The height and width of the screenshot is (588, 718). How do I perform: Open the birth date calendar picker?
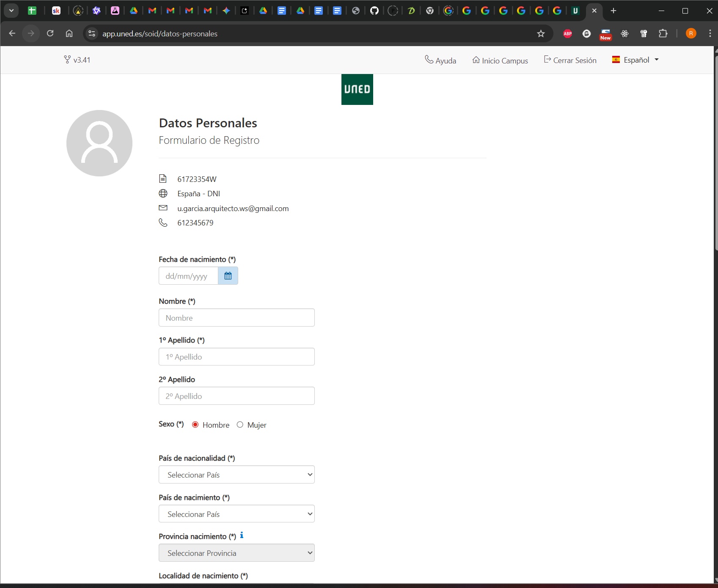228,276
